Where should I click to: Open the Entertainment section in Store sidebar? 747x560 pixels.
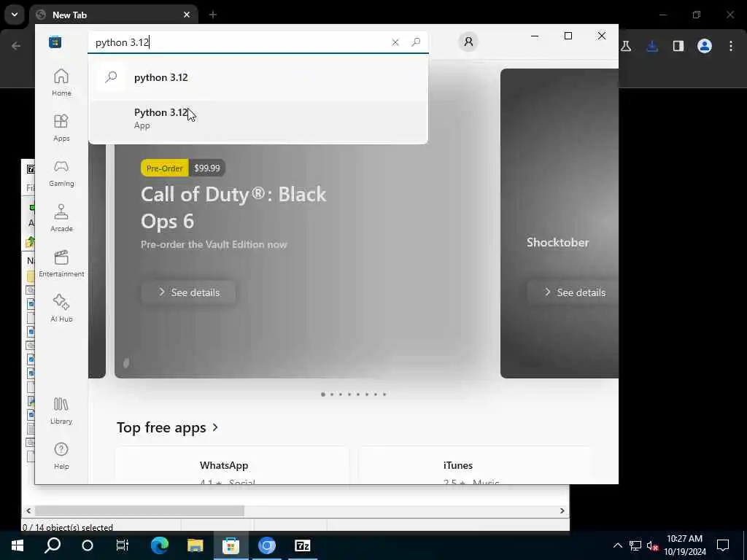pyautogui.click(x=61, y=263)
